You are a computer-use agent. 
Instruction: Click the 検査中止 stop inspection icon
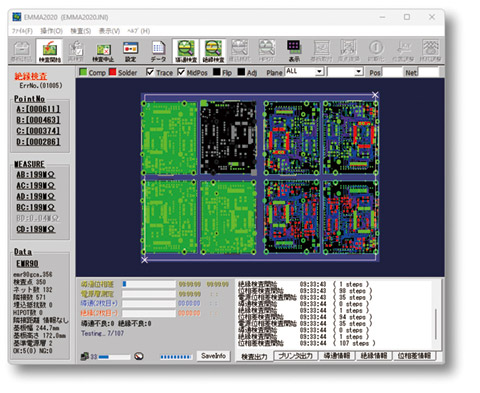point(103,52)
